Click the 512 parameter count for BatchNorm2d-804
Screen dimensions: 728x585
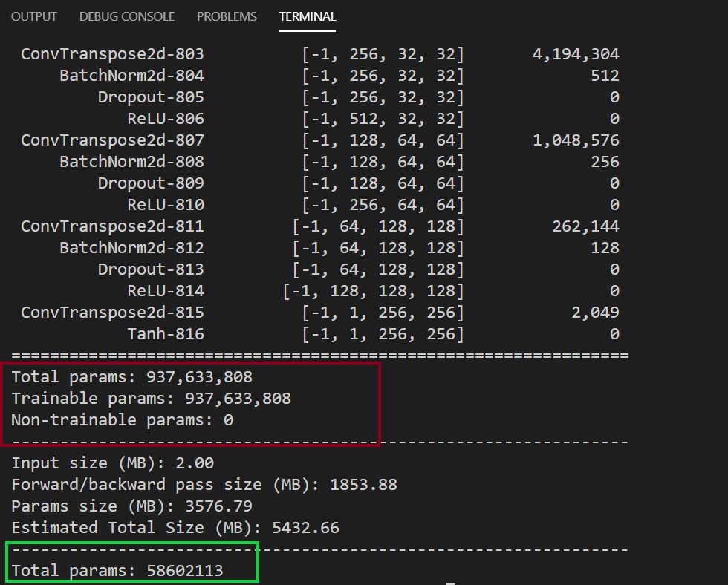coord(605,76)
